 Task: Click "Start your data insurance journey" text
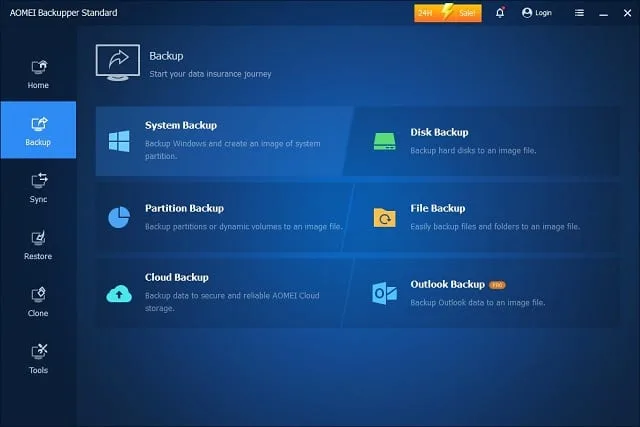point(210,74)
